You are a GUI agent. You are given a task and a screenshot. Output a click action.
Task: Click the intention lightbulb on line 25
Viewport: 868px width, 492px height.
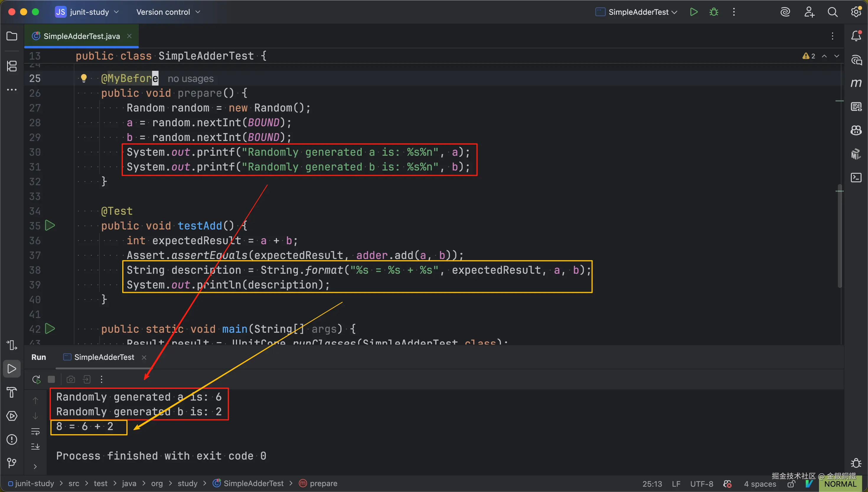click(x=84, y=78)
